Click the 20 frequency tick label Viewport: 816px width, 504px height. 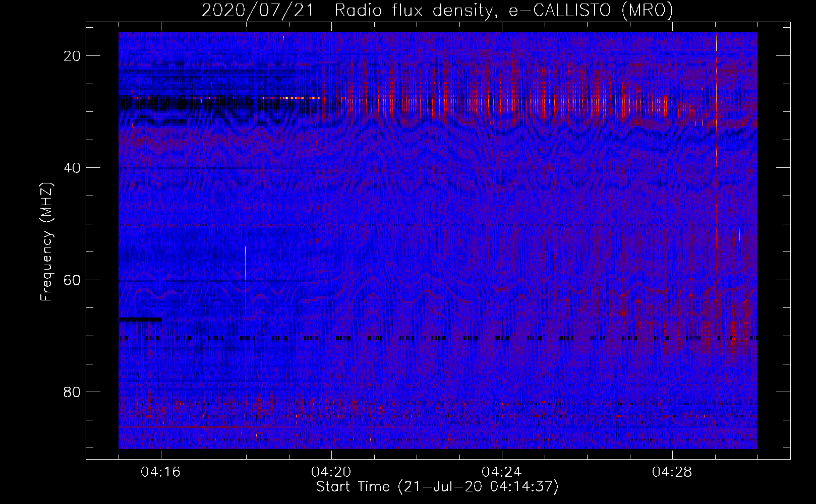pos(72,56)
